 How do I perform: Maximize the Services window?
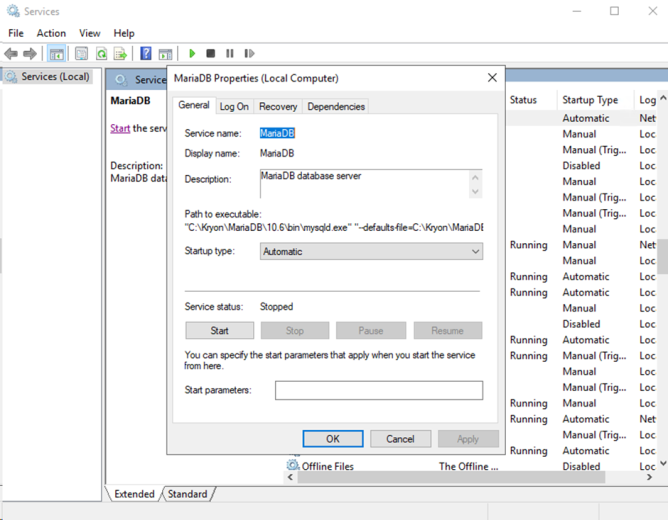(x=614, y=11)
